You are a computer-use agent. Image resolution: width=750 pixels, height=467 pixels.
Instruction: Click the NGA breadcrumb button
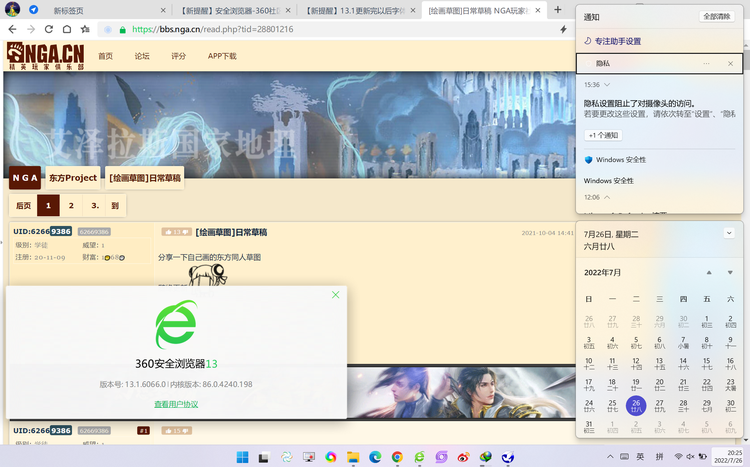click(25, 178)
